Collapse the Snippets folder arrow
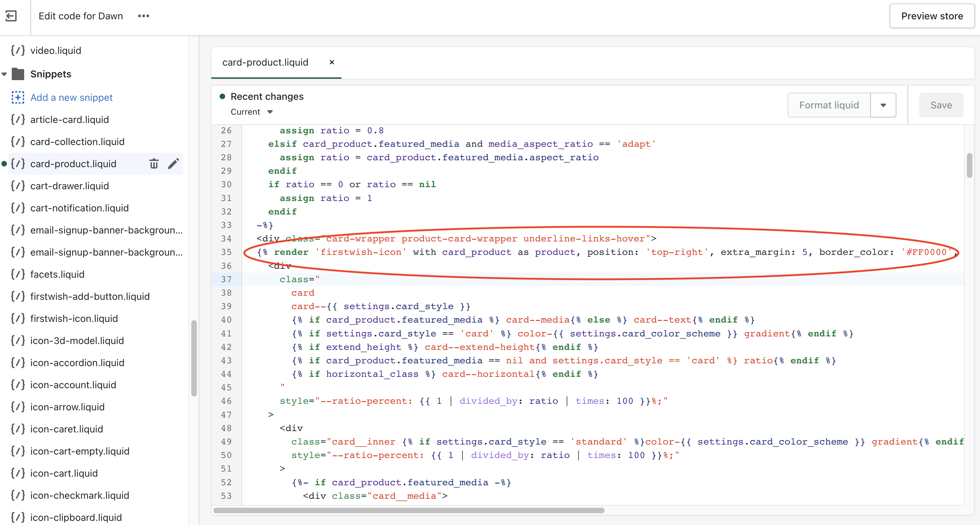 tap(4, 74)
